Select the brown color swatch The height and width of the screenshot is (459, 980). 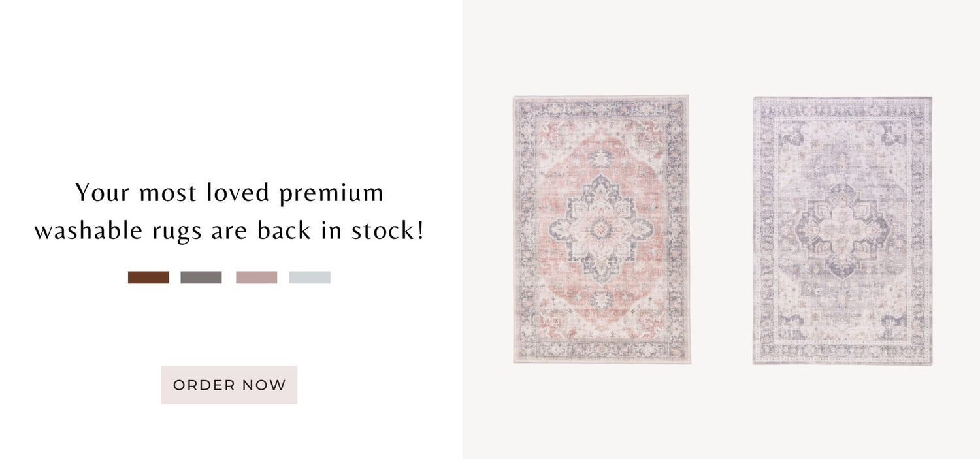tap(148, 277)
